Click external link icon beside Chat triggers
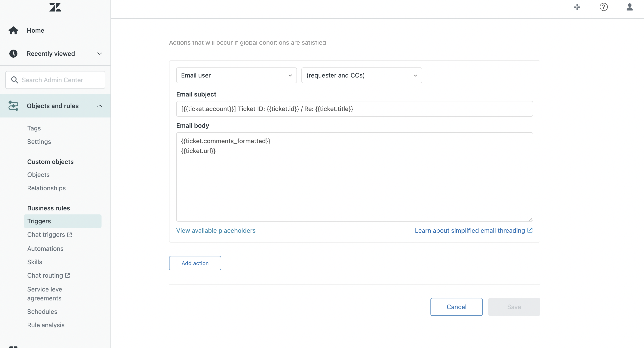Screen dimensions: 644x348 (x=70, y=235)
